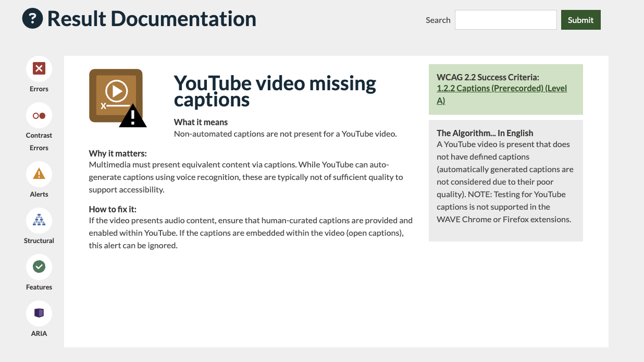The image size is (644, 362).
Task: Click the YouTube missing captions alert icon
Action: pos(118,98)
